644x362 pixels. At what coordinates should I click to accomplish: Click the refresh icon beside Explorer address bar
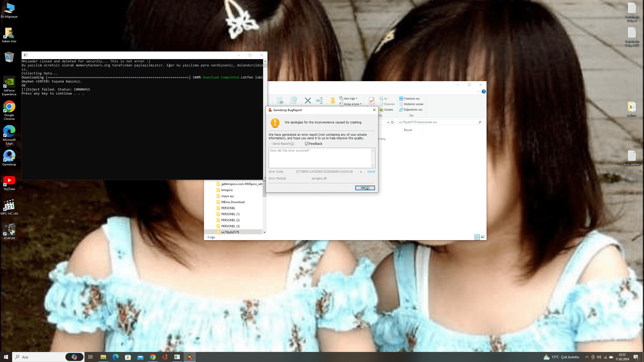click(x=392, y=122)
